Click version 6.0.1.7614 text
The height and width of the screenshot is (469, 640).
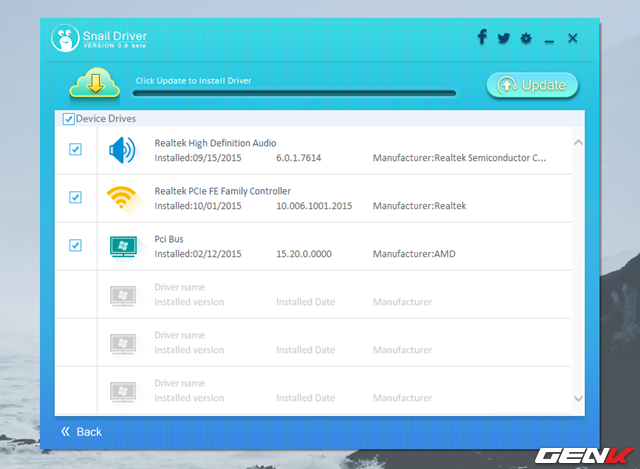298,158
